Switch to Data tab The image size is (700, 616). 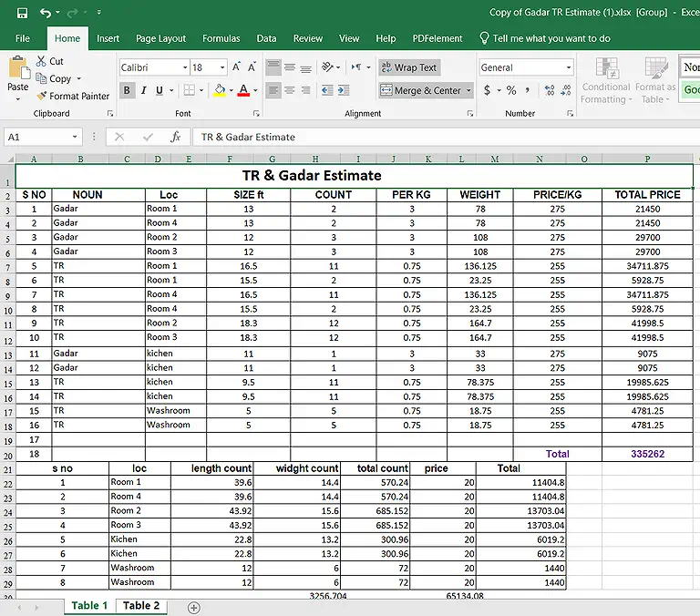coord(266,38)
